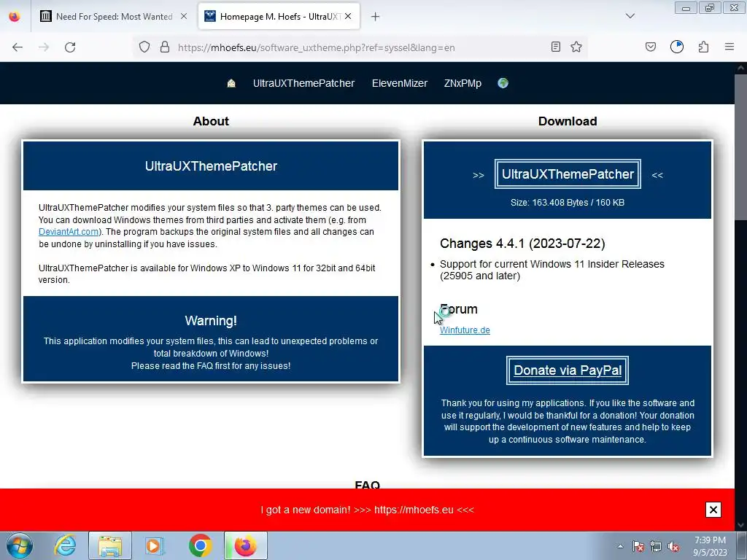Open ElevenMizer in site navigation
Viewport: 747px width, 560px height.
[x=399, y=83]
